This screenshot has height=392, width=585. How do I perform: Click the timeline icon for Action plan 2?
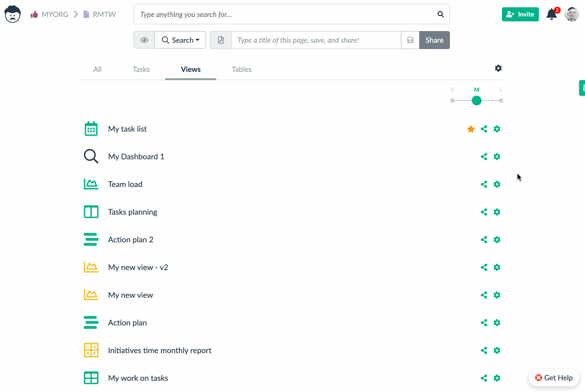point(91,239)
